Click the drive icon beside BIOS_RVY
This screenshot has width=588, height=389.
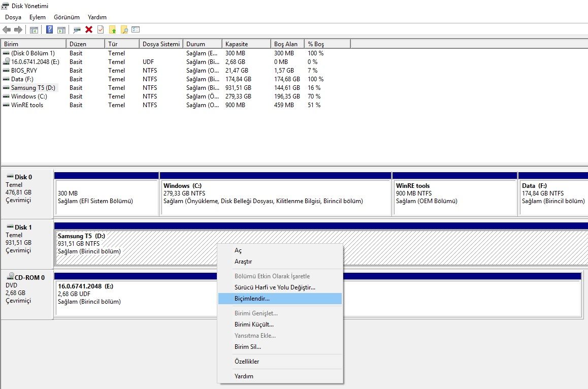(x=6, y=71)
